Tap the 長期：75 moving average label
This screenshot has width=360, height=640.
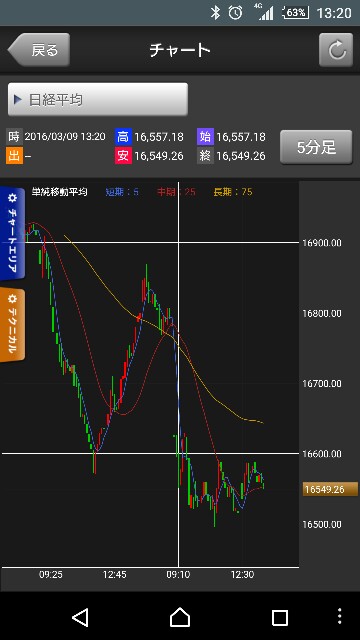[233, 192]
